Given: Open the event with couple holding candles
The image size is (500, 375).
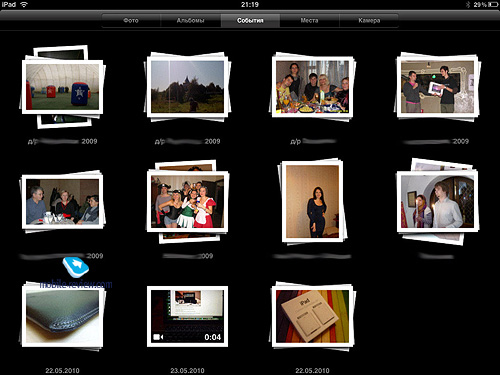Looking at the screenshot, I should point(437,202).
